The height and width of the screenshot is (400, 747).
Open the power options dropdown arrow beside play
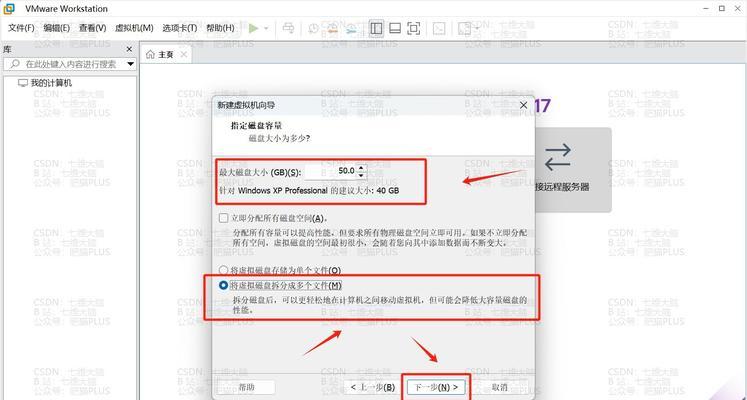tap(266, 29)
